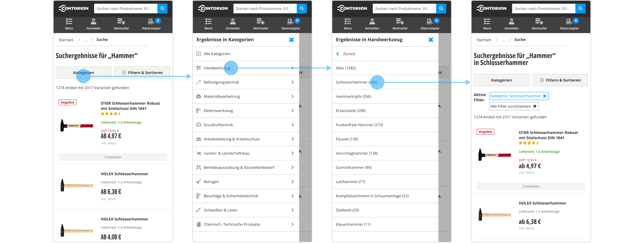Expand Elektrowerkzeug category chevron
This screenshot has height=243, width=644.
point(292,111)
